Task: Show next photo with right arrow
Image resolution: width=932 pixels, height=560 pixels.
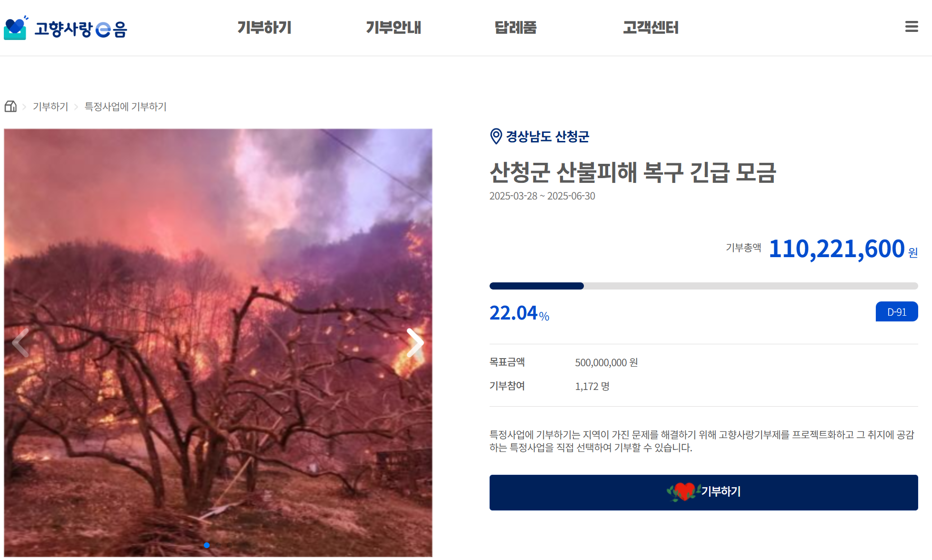Action: click(x=415, y=343)
